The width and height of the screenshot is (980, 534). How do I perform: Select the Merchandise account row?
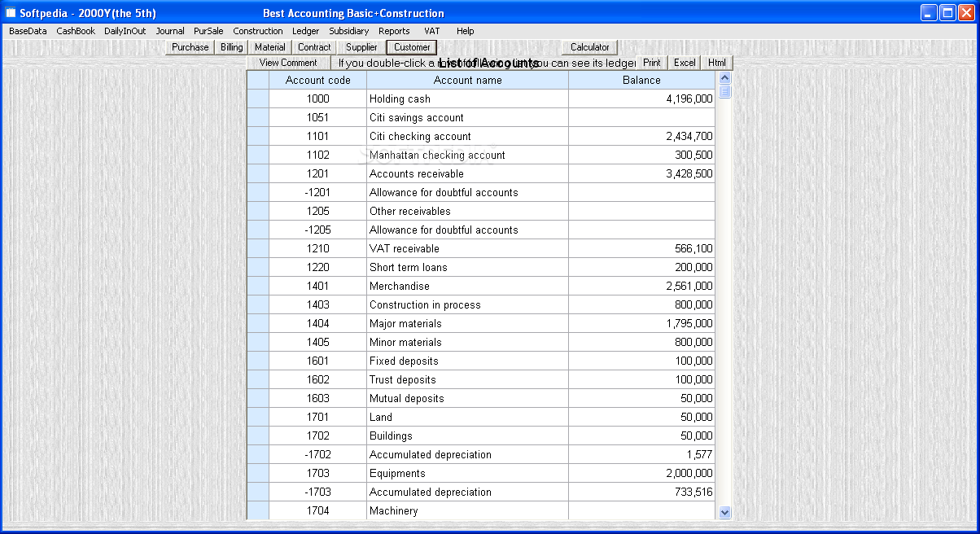coord(481,287)
